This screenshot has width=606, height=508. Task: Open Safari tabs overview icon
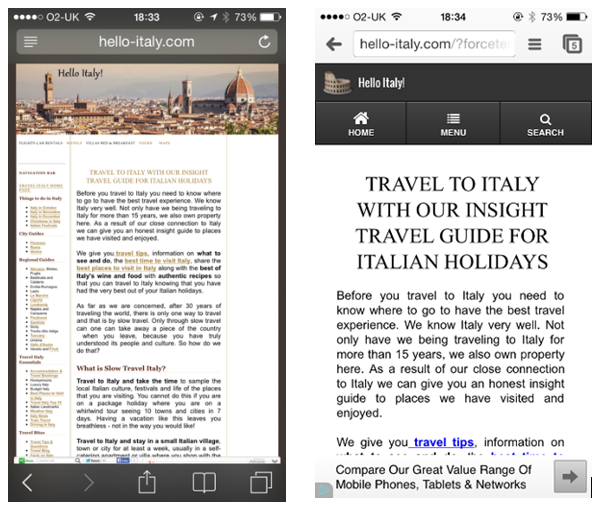tap(261, 482)
